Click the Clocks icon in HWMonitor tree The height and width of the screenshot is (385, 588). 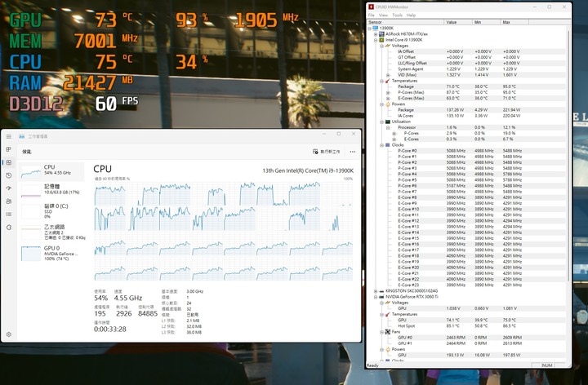(387, 145)
